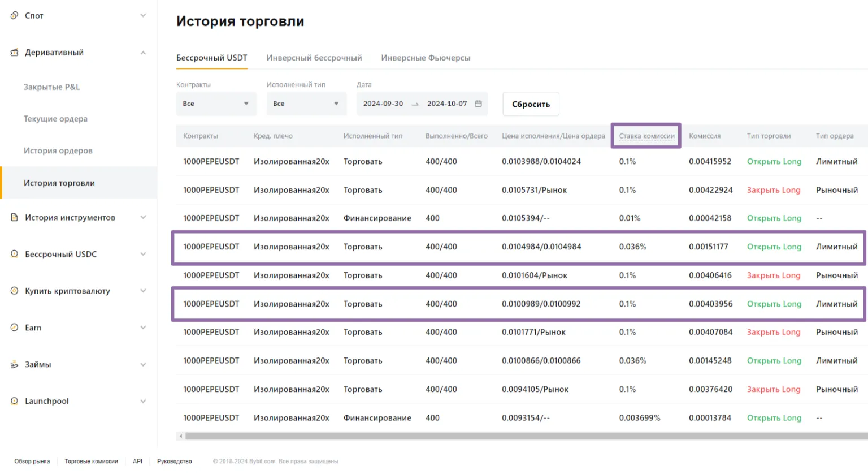Switch to the Инверсные Фьючерсы tab

pos(426,57)
